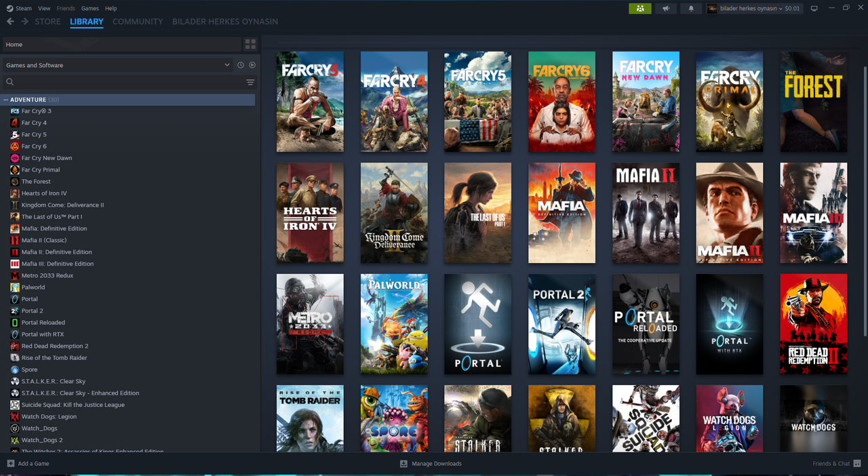The width and height of the screenshot is (868, 476).
Task: Open the Steam menu
Action: coord(19,8)
